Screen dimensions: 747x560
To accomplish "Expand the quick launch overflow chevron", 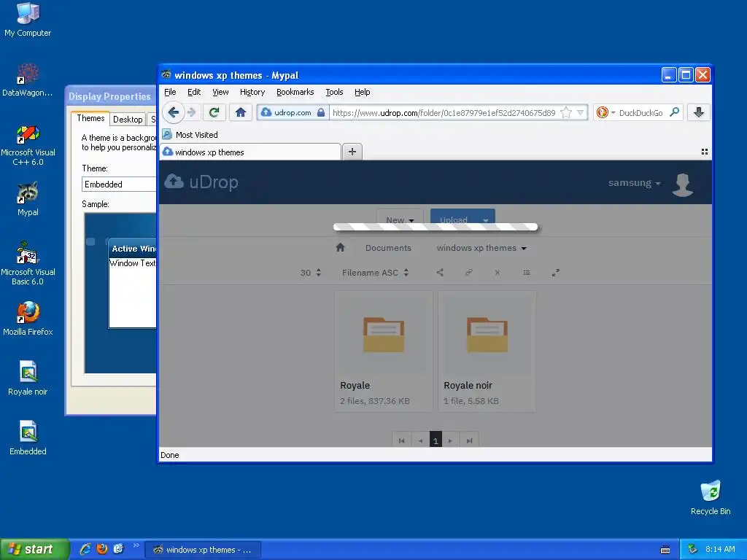I will point(136,545).
